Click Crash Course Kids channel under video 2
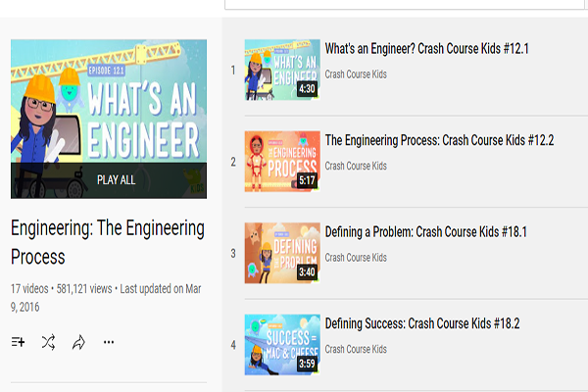The image size is (588, 392). [356, 167]
